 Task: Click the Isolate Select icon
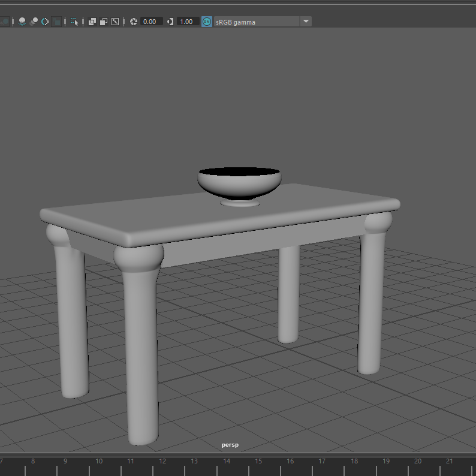[x=74, y=22]
